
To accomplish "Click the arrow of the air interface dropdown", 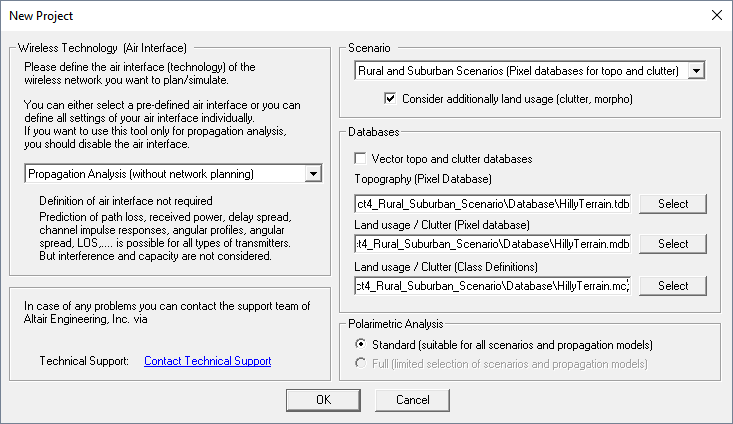I will coord(314,174).
